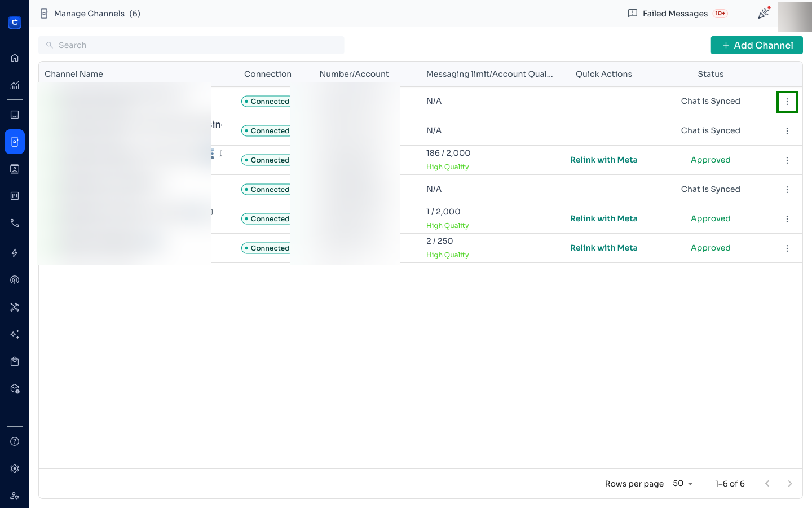Click Relink with Meta in 186 / 2,000 row
This screenshot has width=812, height=508.
603,160
